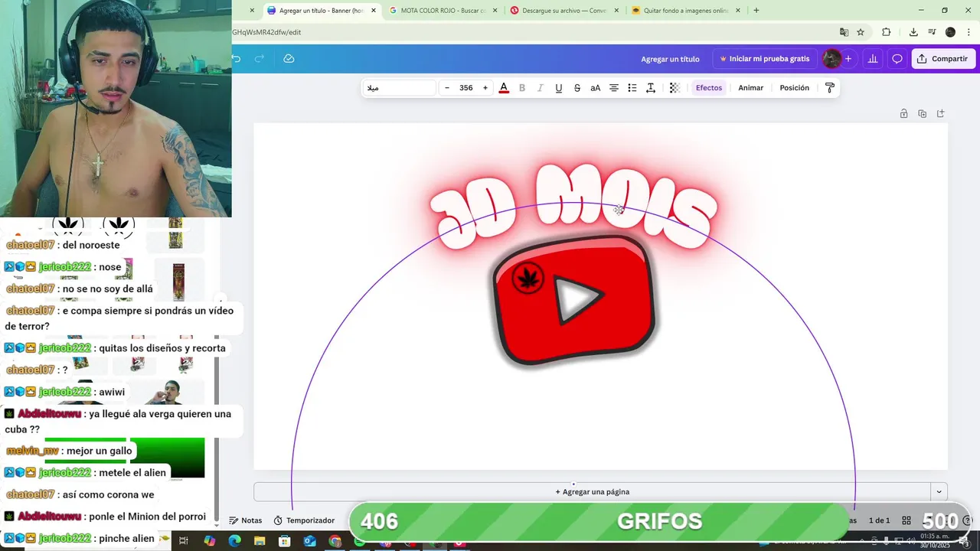Redo the last undone action
Image resolution: width=980 pixels, height=551 pixels.
259,59
